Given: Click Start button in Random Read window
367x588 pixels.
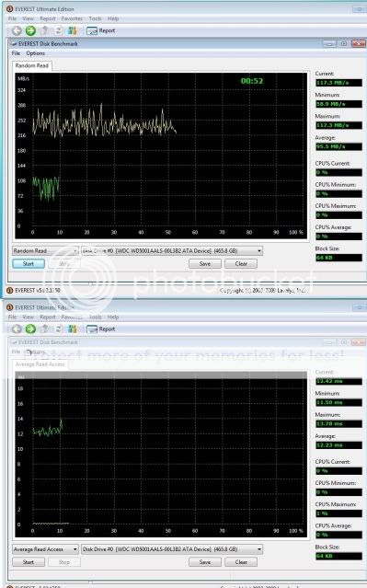Looking at the screenshot, I should point(29,263).
